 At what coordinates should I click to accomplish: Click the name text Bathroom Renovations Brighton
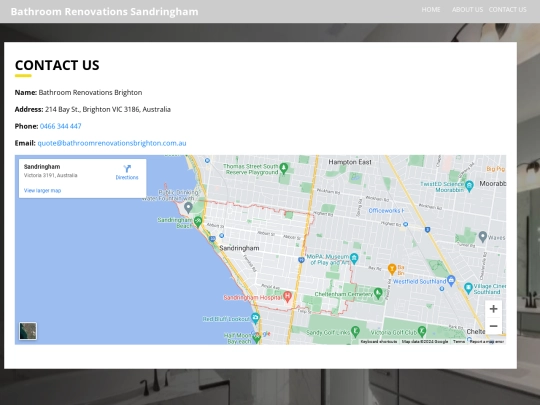[x=90, y=92]
